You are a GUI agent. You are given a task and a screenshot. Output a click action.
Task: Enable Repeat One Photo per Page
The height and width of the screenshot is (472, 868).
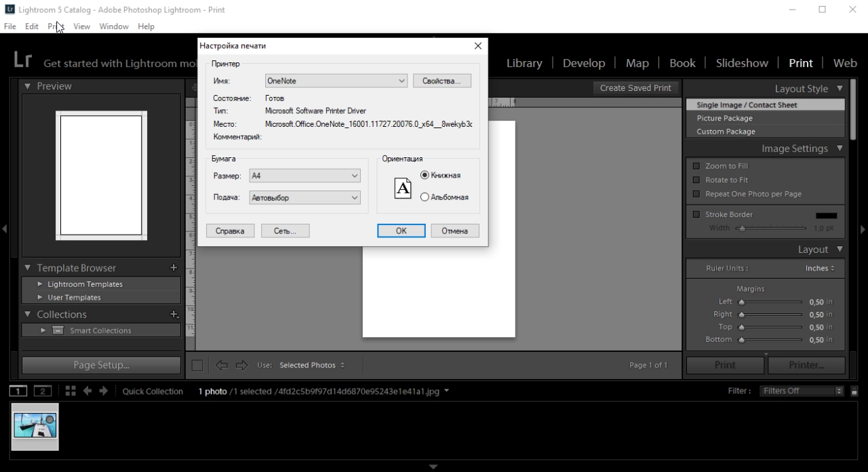(x=696, y=194)
